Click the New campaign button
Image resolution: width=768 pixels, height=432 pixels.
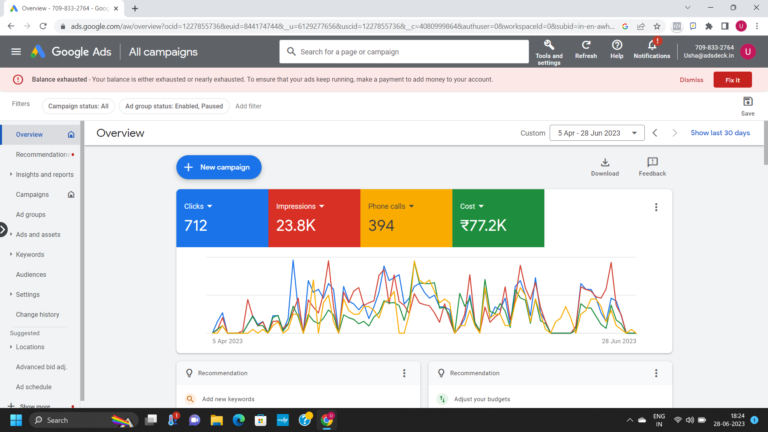218,167
